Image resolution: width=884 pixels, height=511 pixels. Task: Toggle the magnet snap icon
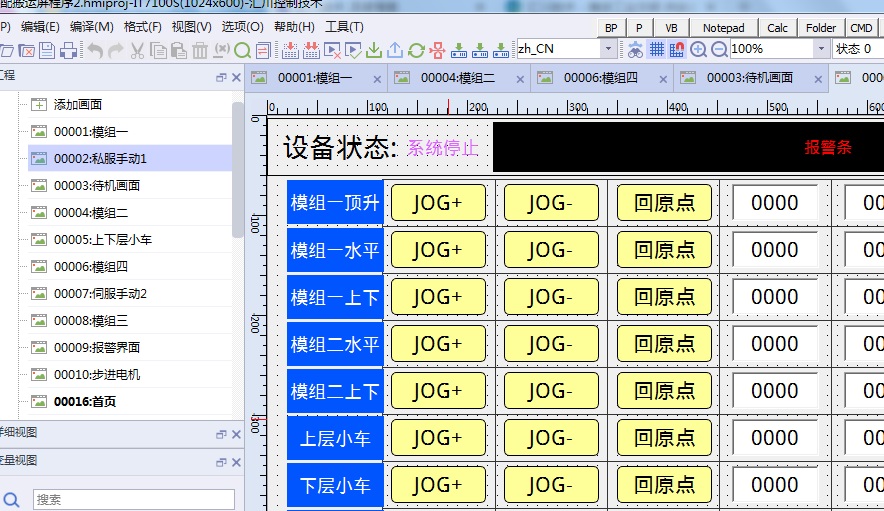click(x=677, y=49)
